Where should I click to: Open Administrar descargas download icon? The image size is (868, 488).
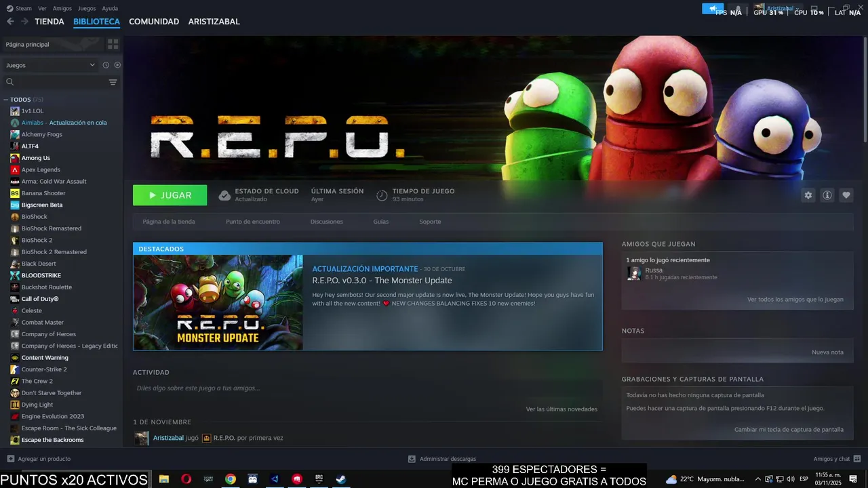pyautogui.click(x=412, y=459)
